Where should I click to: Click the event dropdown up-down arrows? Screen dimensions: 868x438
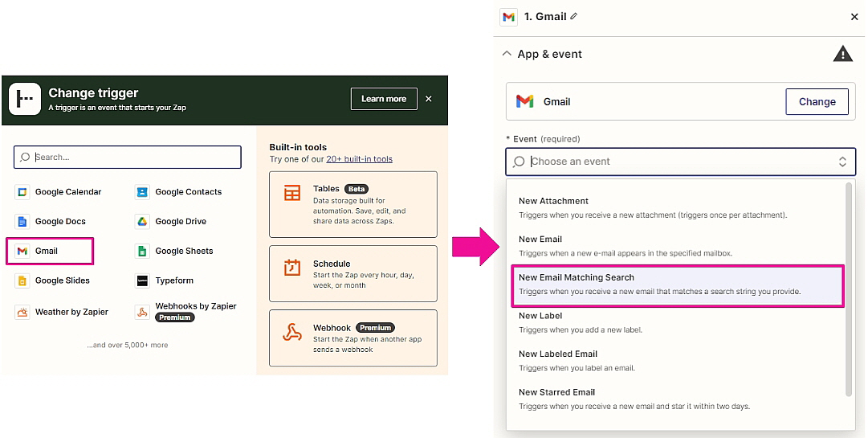(842, 162)
